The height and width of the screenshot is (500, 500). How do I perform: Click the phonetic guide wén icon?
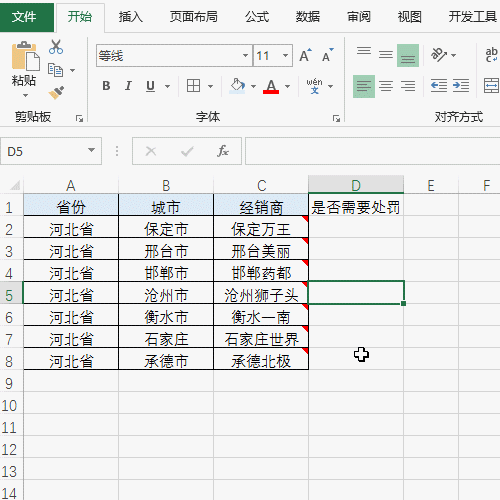pos(314,86)
